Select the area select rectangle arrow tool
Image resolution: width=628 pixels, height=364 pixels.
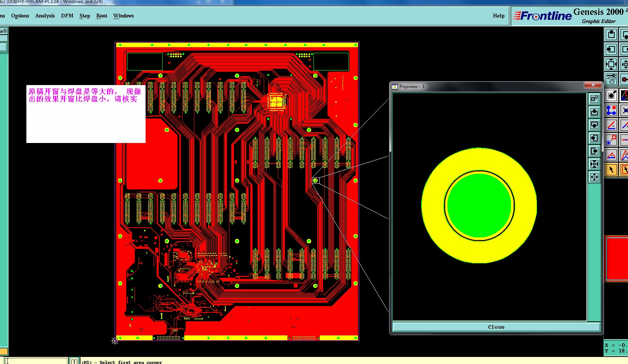point(624,170)
